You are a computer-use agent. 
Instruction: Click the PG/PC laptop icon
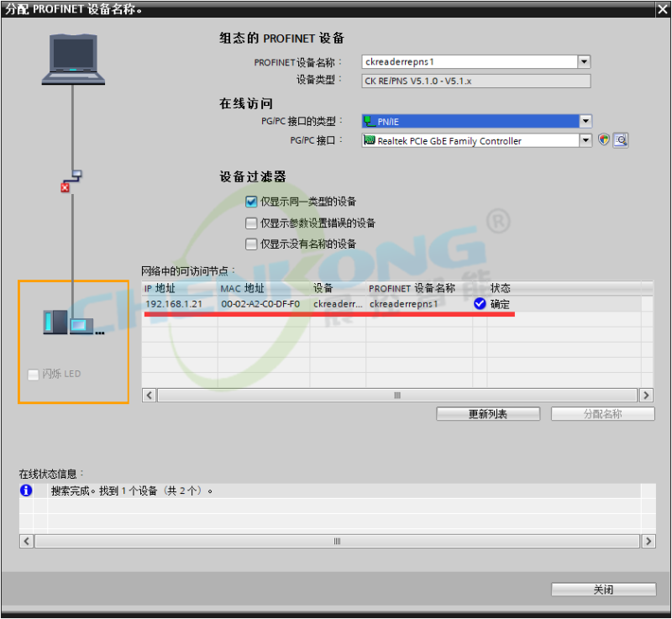click(x=74, y=59)
